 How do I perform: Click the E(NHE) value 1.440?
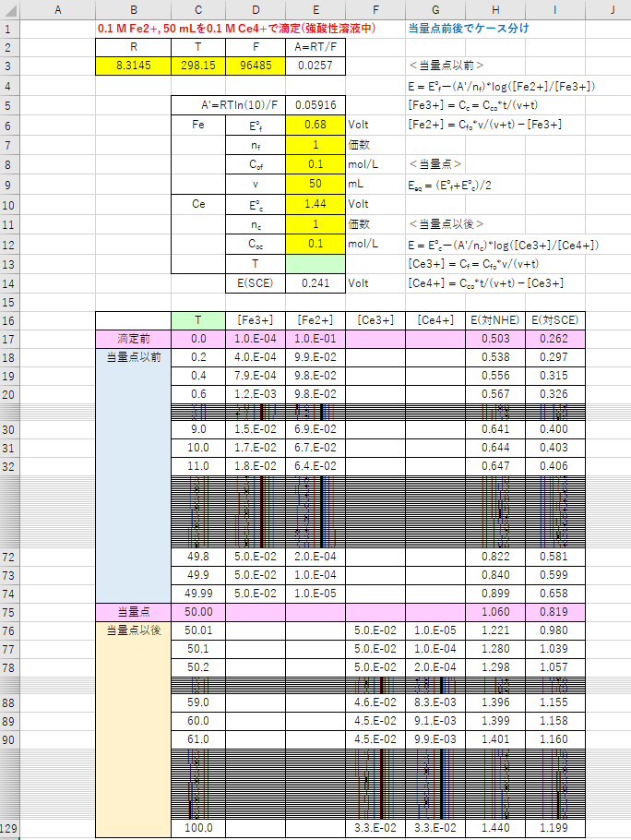495,828
